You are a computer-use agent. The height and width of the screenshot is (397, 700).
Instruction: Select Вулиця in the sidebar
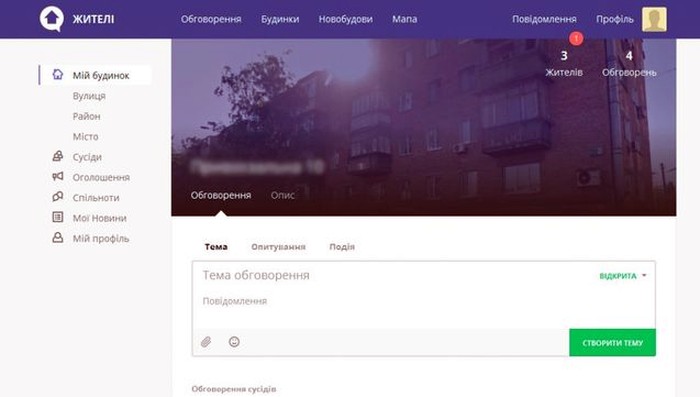[x=89, y=96]
